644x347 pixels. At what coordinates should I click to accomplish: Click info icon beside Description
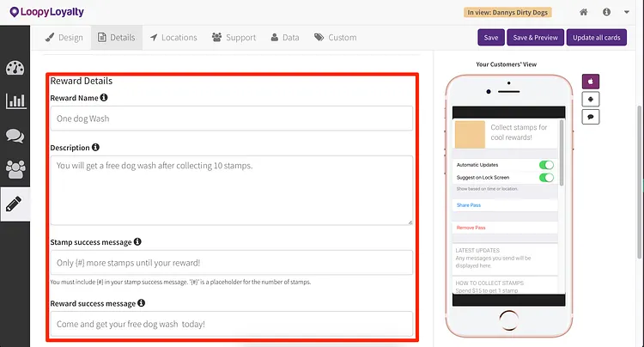click(95, 147)
